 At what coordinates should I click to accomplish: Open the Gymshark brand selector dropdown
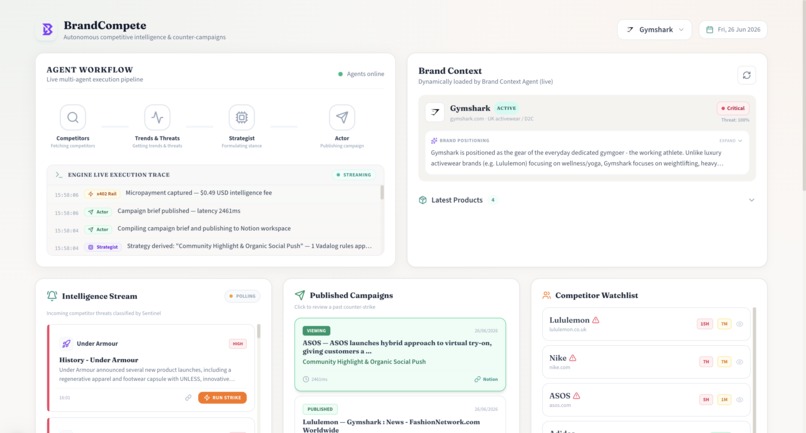coord(654,30)
